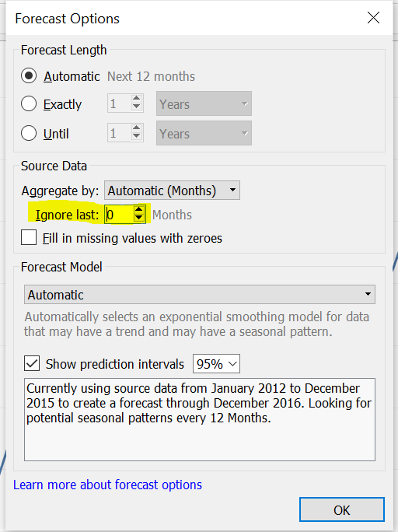Click the Until spinner down arrow
398x532 pixels.
pos(137,136)
